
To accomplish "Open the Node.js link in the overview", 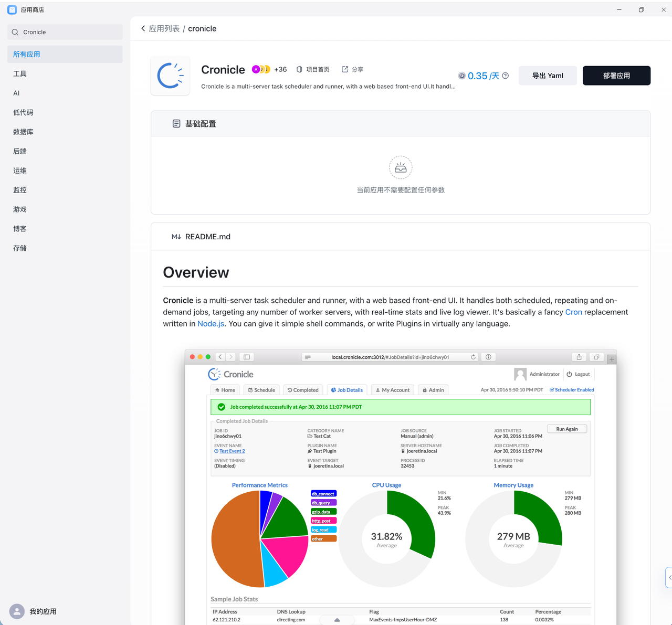I will click(211, 323).
